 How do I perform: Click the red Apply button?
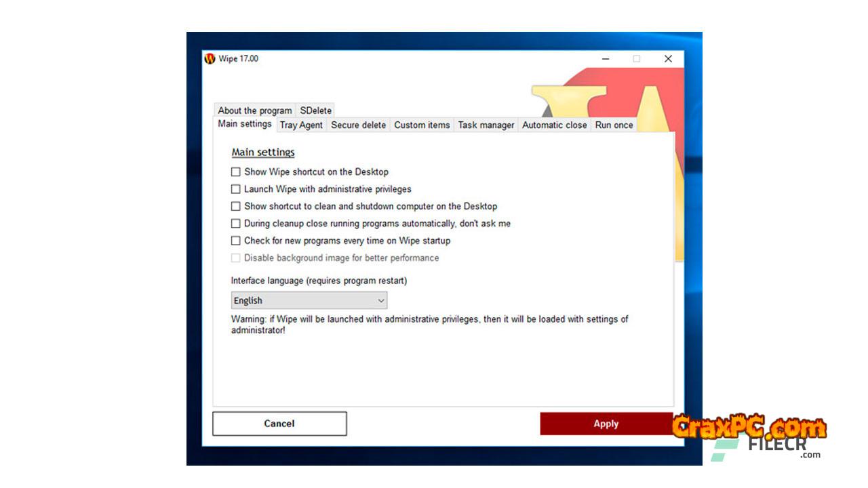pos(606,424)
